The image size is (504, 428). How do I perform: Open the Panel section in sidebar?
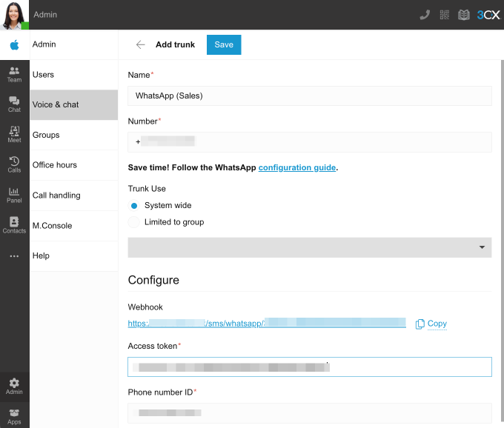coord(15,195)
